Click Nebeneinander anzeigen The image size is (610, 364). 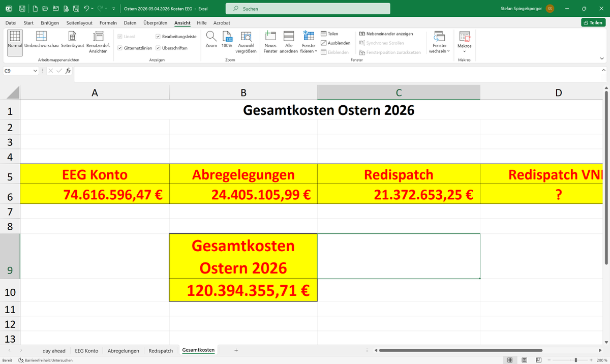click(x=386, y=34)
